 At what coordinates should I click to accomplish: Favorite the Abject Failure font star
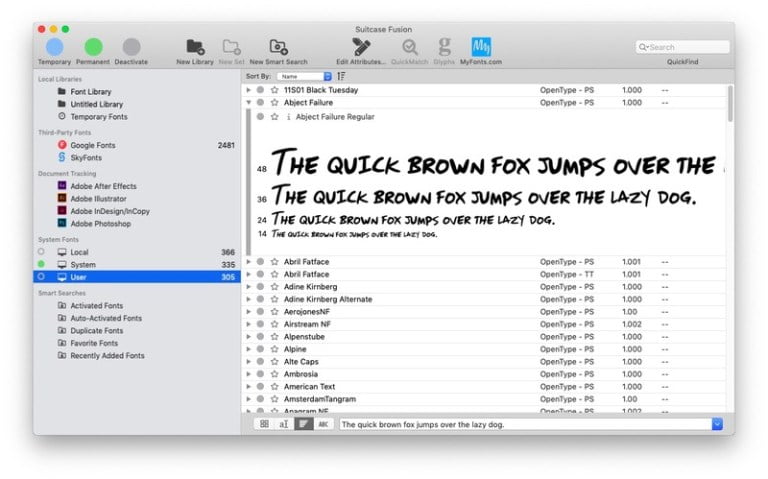point(274,102)
